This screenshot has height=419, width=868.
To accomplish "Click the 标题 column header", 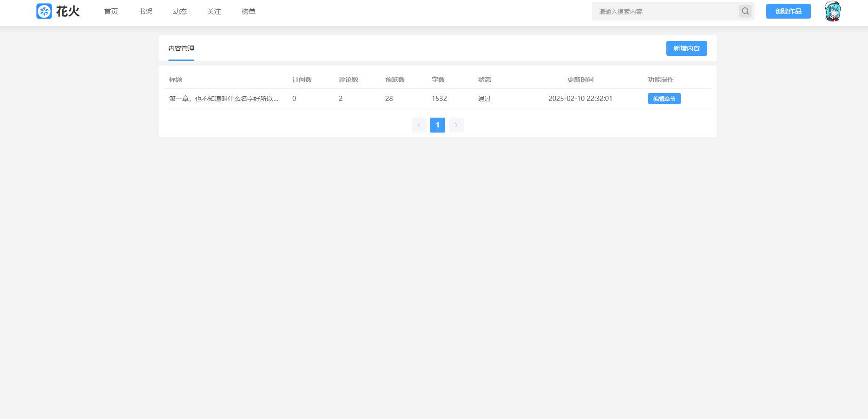I will (x=176, y=80).
